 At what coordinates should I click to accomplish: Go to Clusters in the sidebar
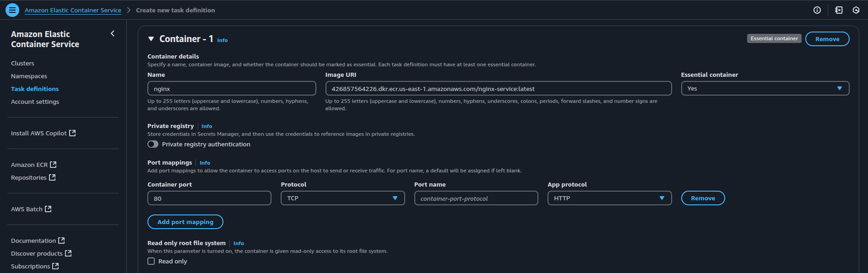point(22,63)
